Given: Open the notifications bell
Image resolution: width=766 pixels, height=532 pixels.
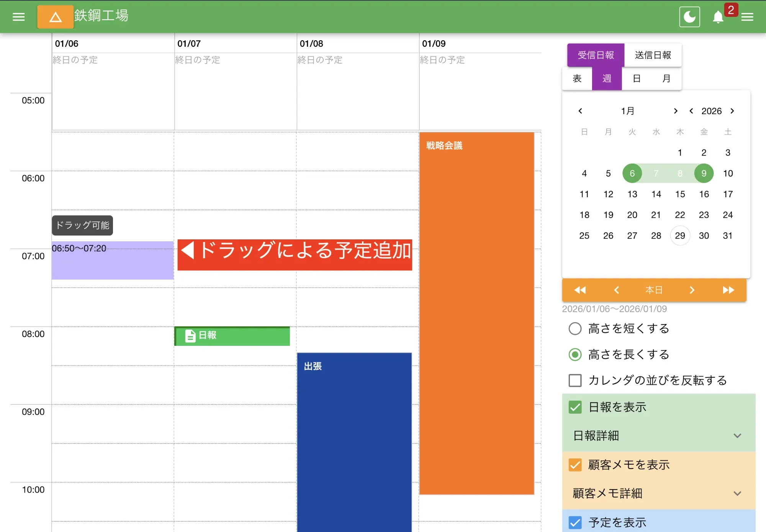Looking at the screenshot, I should [x=718, y=17].
